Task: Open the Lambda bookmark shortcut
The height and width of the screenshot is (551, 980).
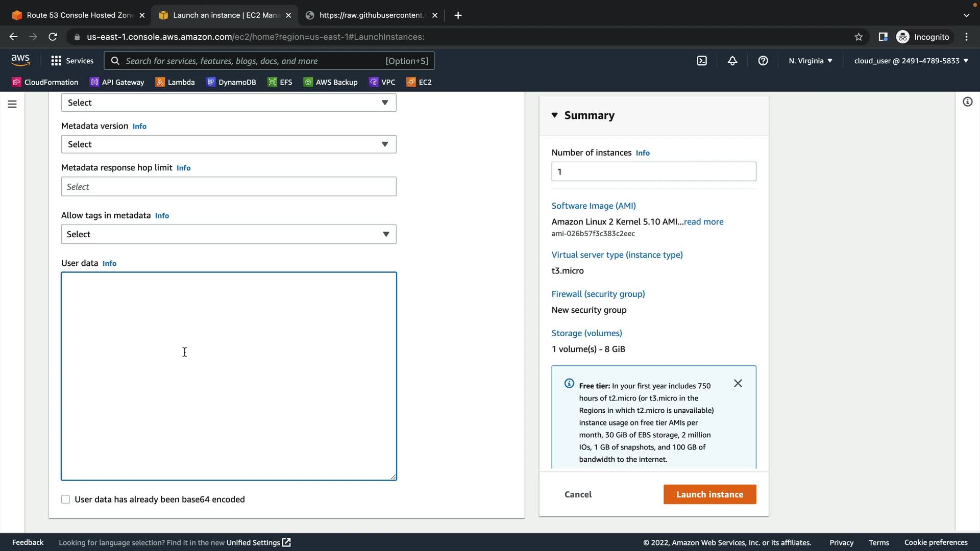Action: click(x=175, y=82)
